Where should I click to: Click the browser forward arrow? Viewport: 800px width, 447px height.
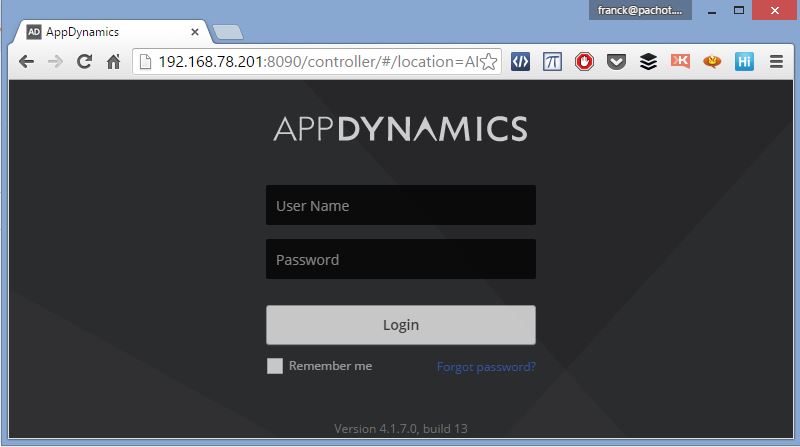55,62
